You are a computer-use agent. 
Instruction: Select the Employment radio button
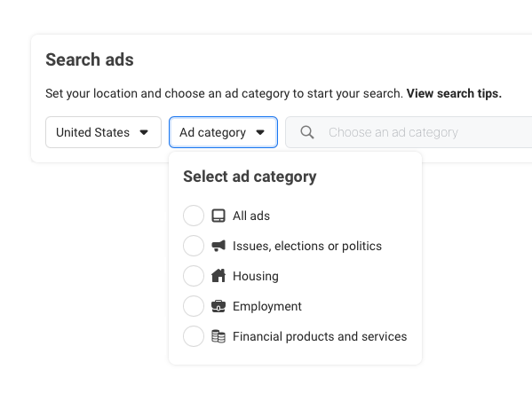[194, 306]
